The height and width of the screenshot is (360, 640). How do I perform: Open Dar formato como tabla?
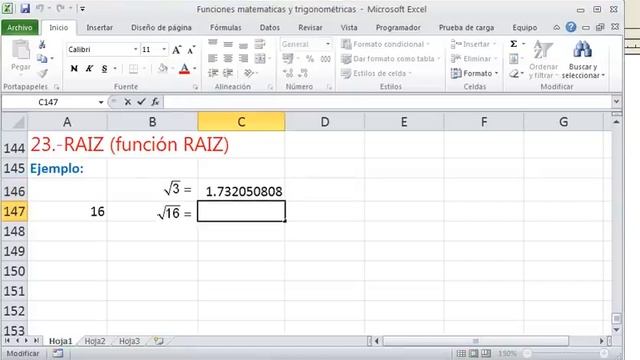tap(391, 59)
